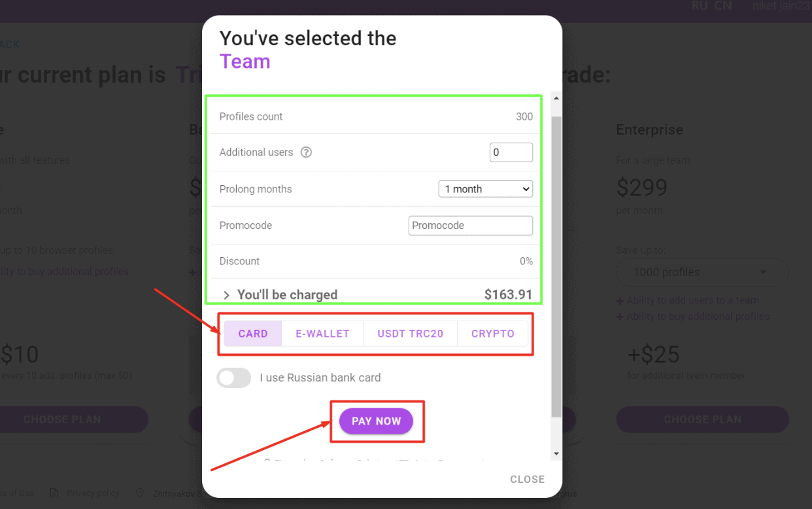Enable the Russian bank card switch
812x509 pixels.
(234, 377)
